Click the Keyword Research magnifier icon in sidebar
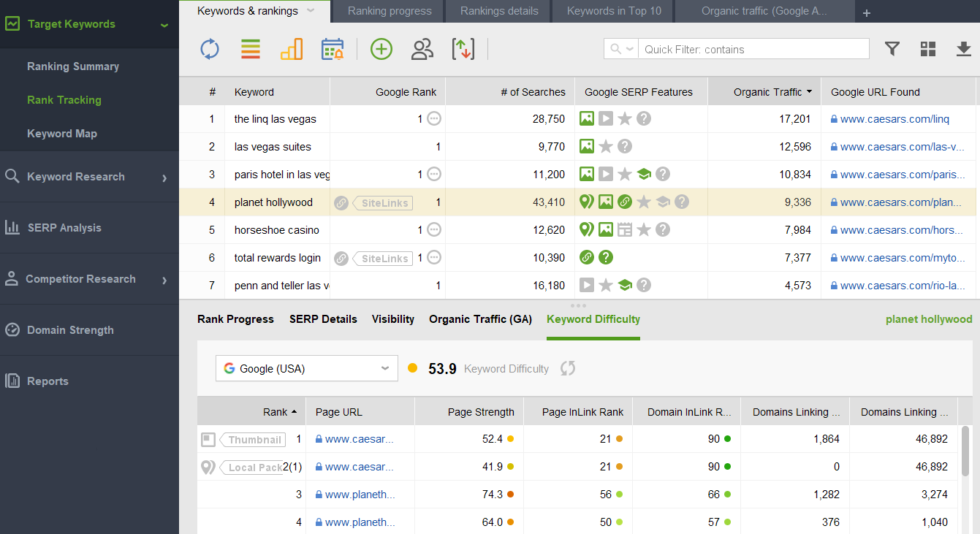The height and width of the screenshot is (534, 980). point(12,176)
